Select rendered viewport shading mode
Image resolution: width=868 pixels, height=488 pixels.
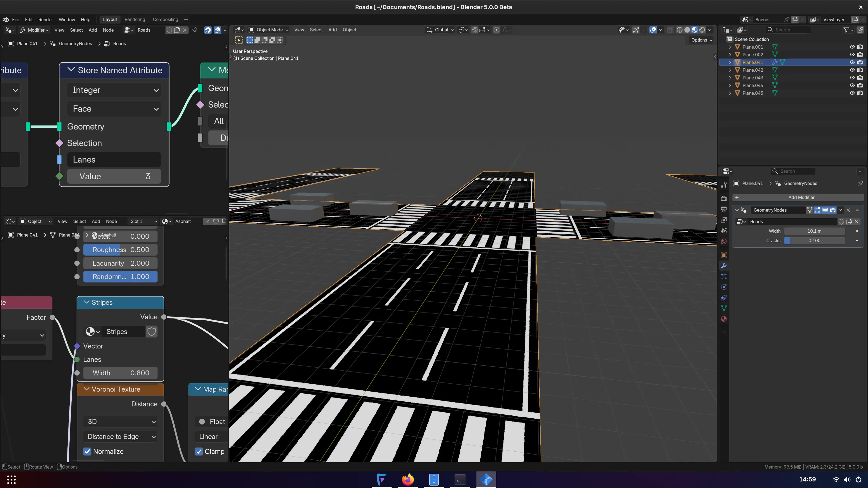pyautogui.click(x=702, y=30)
